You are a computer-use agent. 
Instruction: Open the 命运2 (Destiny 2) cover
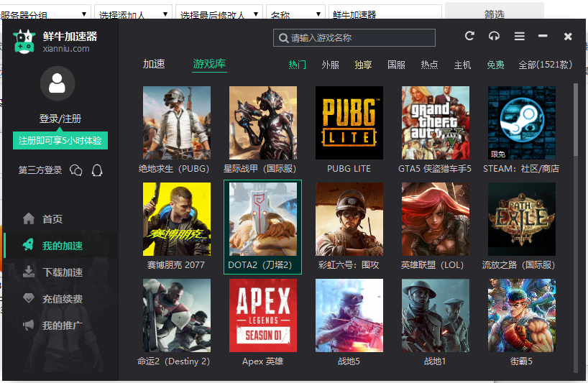pos(177,315)
